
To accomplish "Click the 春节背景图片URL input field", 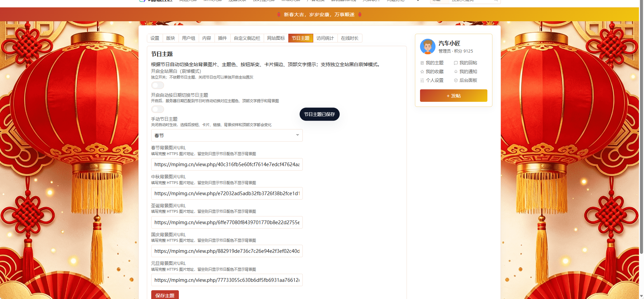I will (x=227, y=165).
